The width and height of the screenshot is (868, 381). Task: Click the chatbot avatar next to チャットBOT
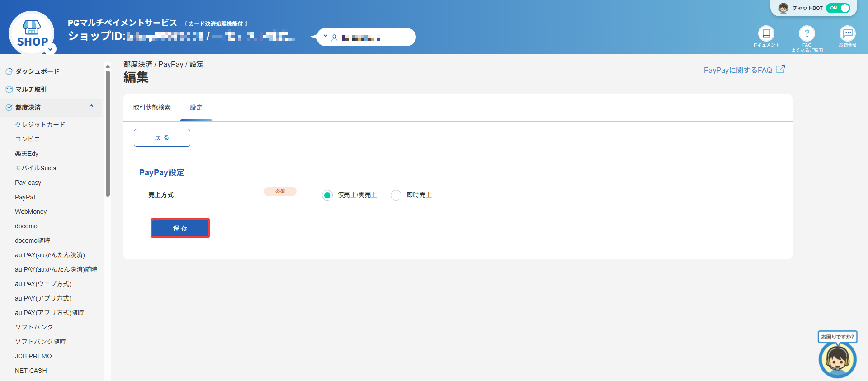[x=783, y=8]
